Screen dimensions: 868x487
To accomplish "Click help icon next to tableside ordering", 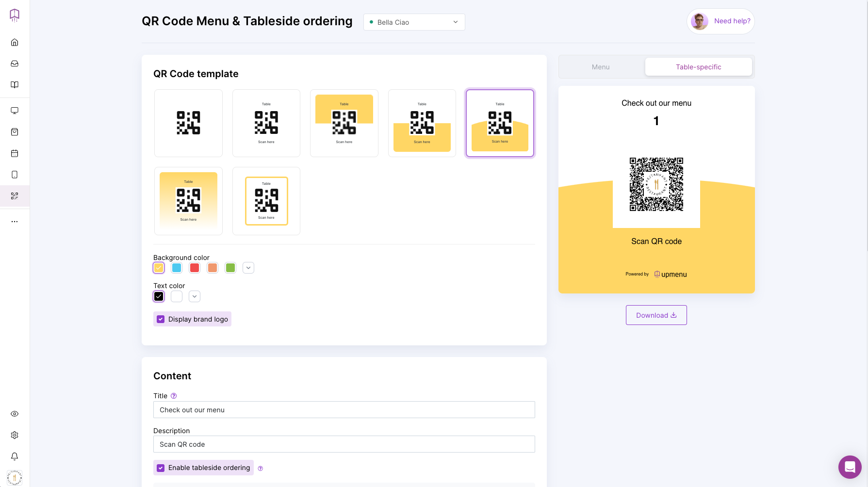I will (x=261, y=469).
